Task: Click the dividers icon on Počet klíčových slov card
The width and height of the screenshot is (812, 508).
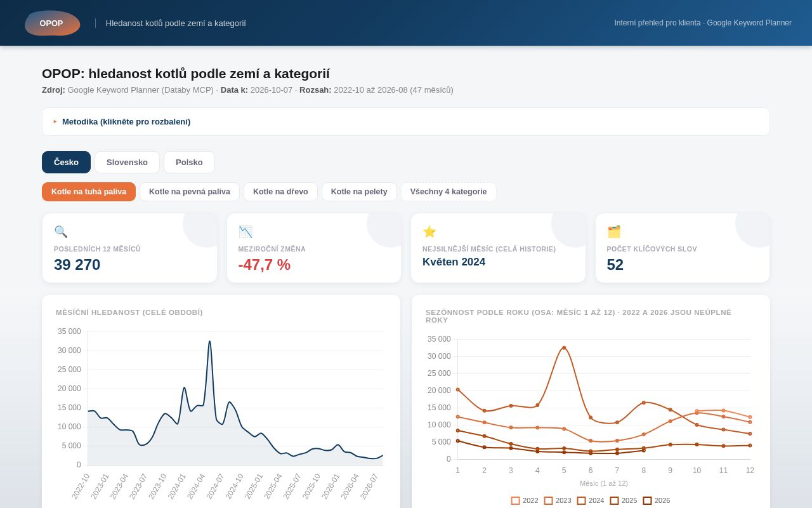Action: coord(614,232)
